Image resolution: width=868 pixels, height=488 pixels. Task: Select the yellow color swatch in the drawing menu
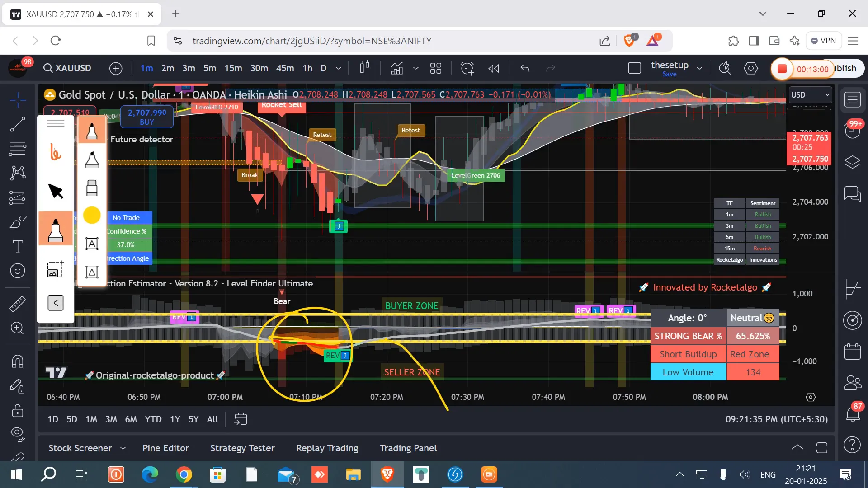(92, 216)
